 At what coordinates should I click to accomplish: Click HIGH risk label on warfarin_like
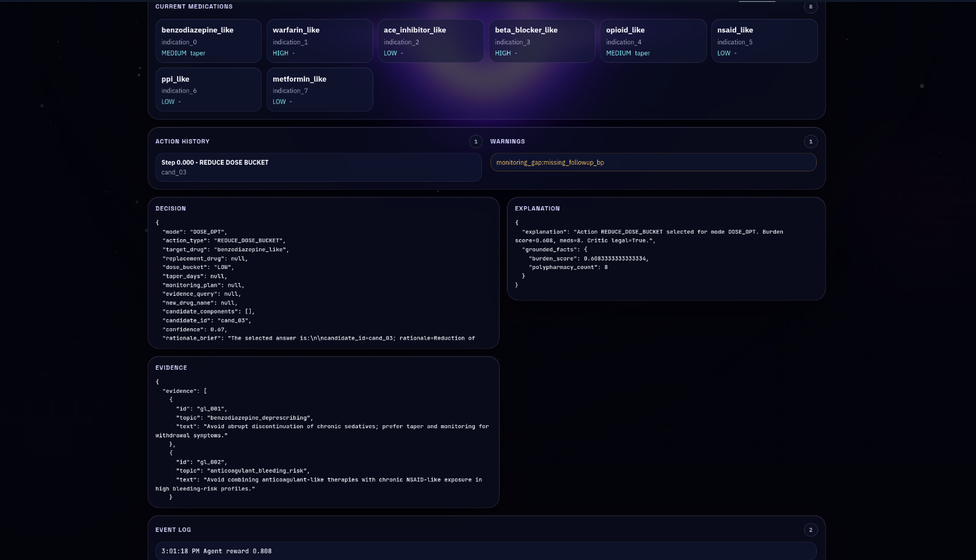(x=281, y=53)
